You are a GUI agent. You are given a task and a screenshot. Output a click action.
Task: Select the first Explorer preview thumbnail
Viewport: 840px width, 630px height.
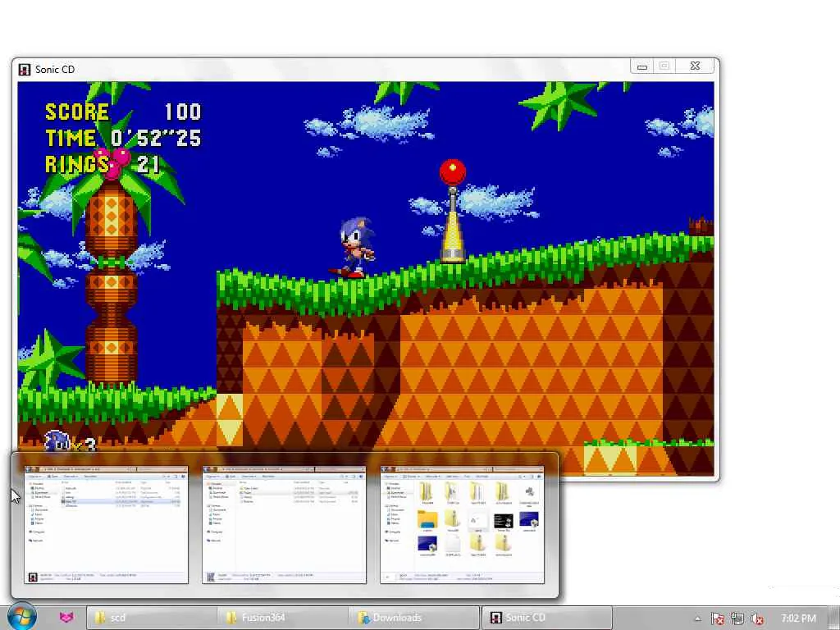(106, 525)
